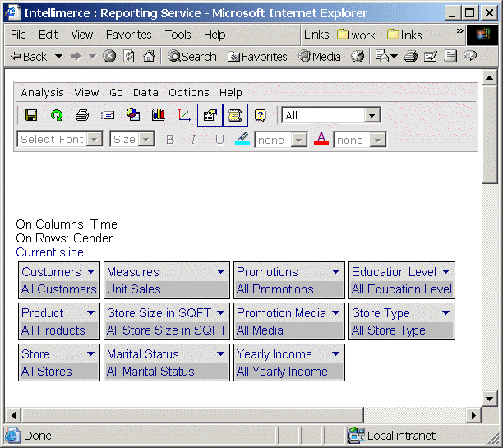Open the browser File menu
Image resolution: width=503 pixels, height=448 pixels.
coord(18,35)
